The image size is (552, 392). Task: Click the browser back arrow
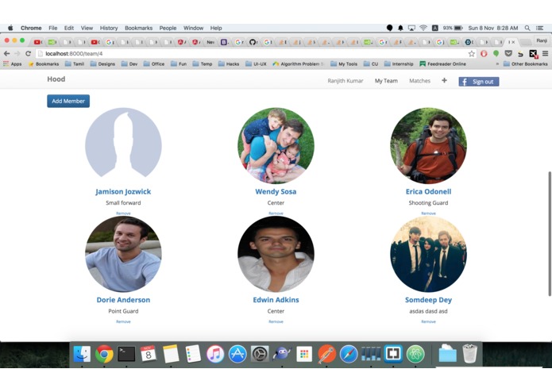pos(6,53)
